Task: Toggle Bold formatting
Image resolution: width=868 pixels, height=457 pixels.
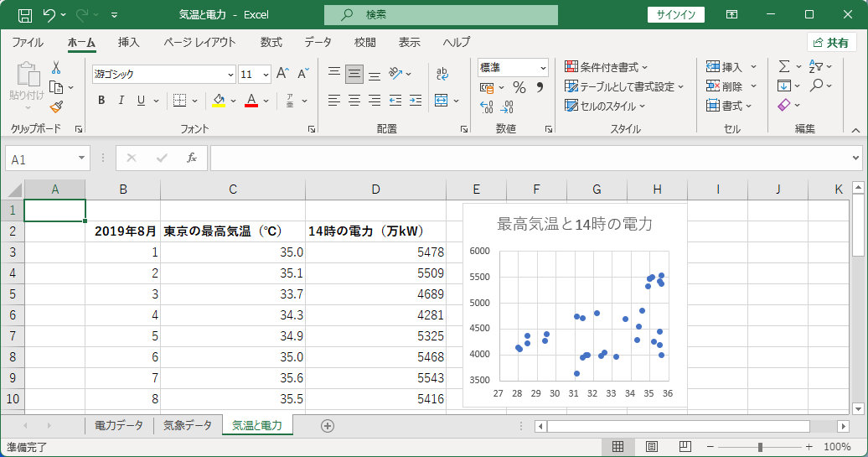Action: (101, 101)
